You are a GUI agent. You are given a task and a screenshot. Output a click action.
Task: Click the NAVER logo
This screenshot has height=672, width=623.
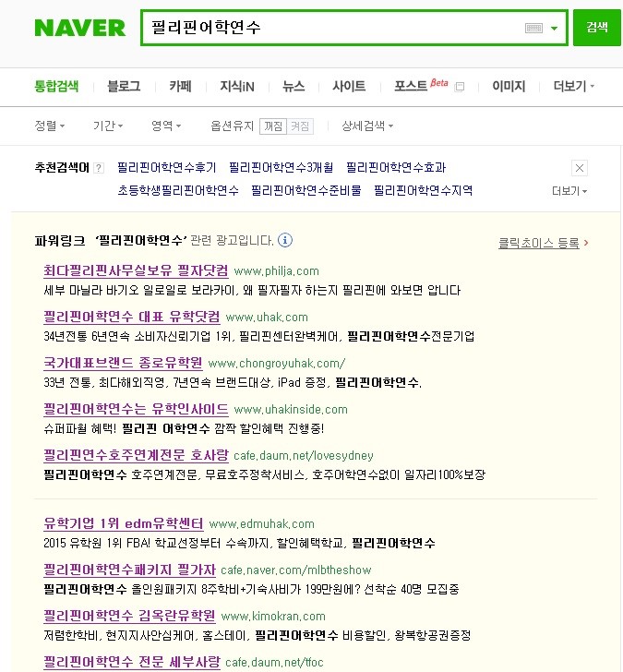(x=80, y=28)
